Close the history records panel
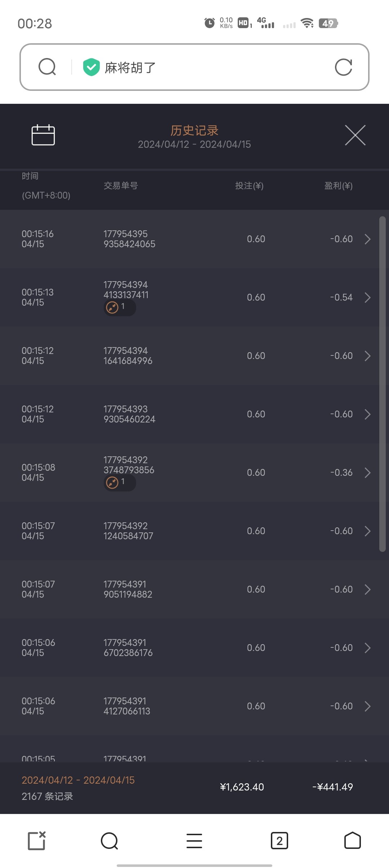This screenshot has width=389, height=868. point(355,135)
